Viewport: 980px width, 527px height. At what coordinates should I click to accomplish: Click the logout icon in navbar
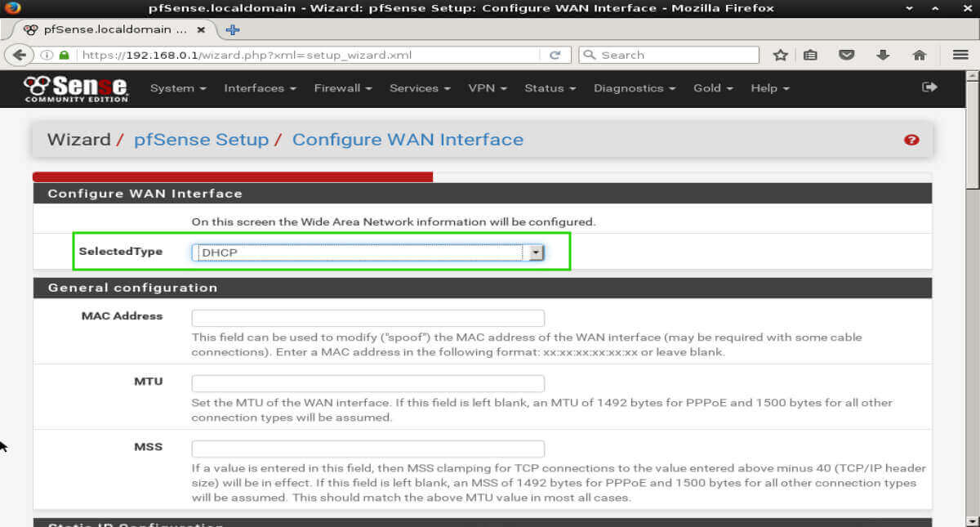929,87
